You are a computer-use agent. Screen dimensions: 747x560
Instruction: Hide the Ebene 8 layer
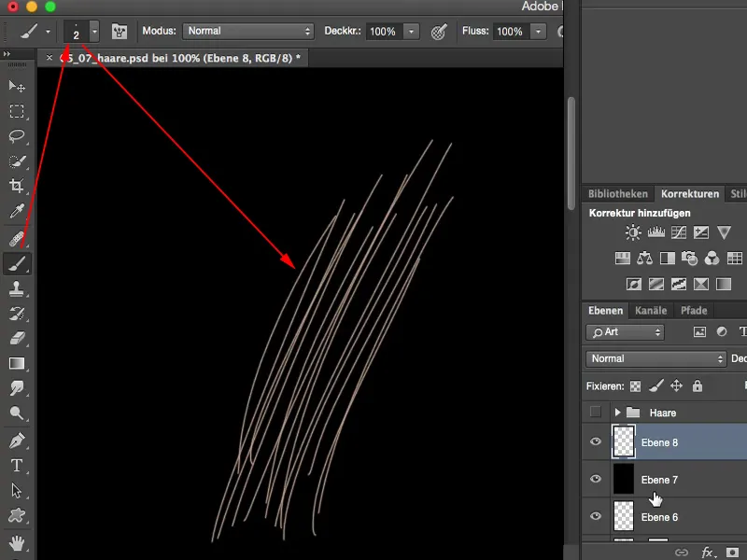(596, 441)
